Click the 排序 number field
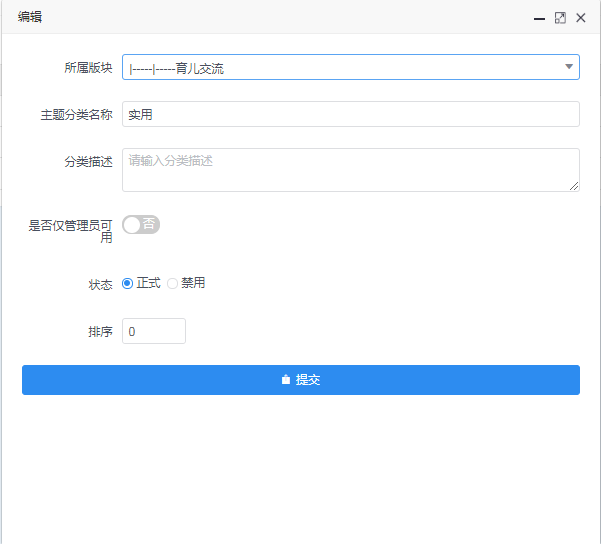 click(154, 331)
